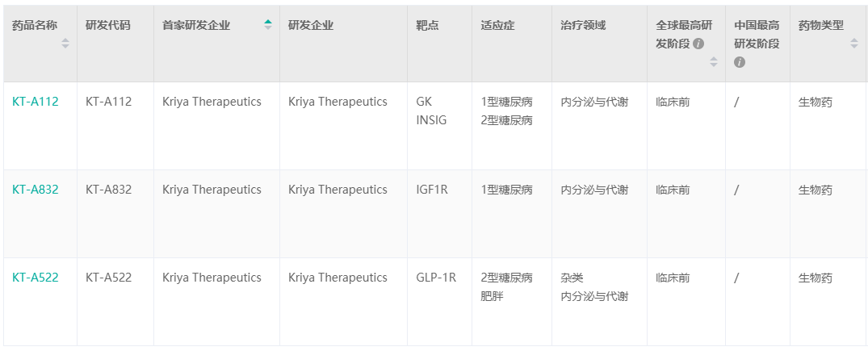This screenshot has width=868, height=351.
Task: Click the sort arrows beside 药品名称
Action: click(x=65, y=44)
